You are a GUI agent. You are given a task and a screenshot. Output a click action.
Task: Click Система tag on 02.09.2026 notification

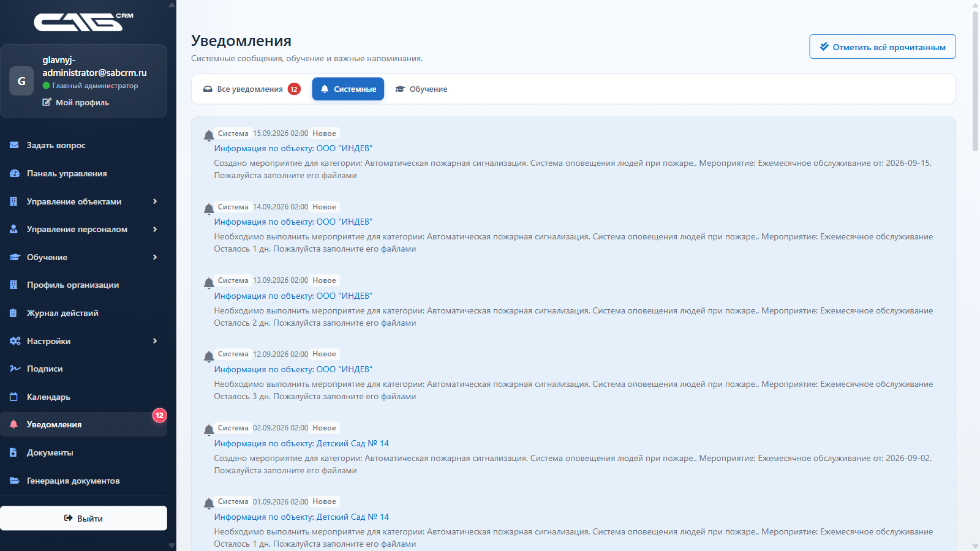pos(233,428)
